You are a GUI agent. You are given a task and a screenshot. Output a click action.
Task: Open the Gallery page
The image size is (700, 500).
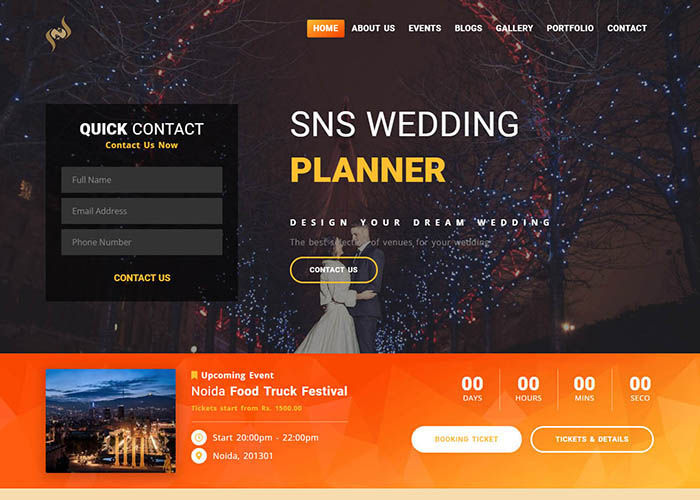pyautogui.click(x=514, y=28)
